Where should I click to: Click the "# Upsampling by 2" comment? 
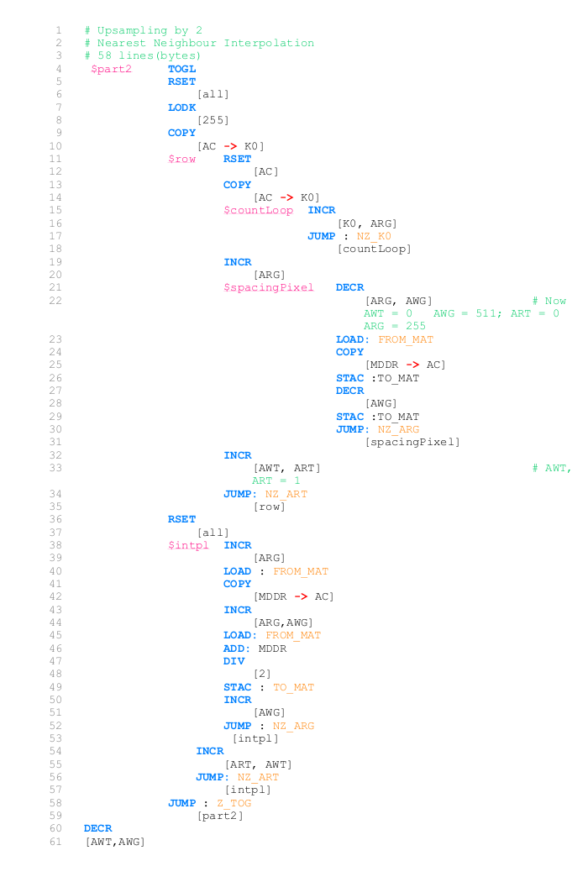143,30
